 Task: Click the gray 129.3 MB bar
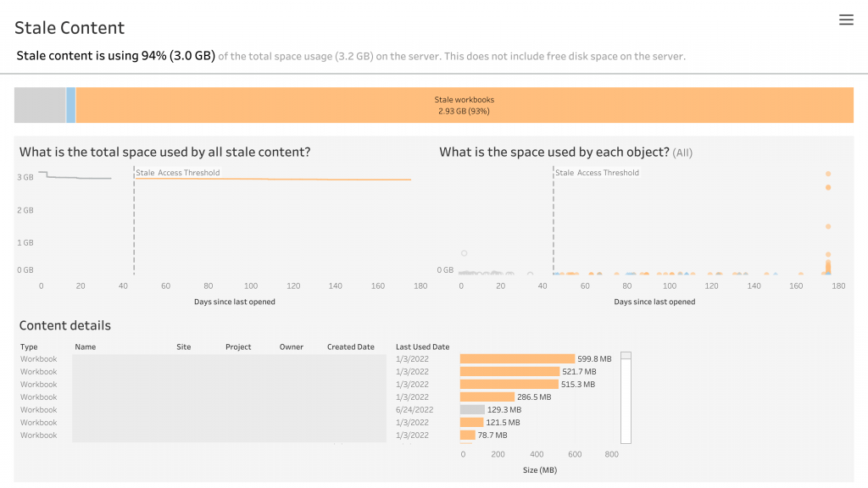pyautogui.click(x=472, y=410)
